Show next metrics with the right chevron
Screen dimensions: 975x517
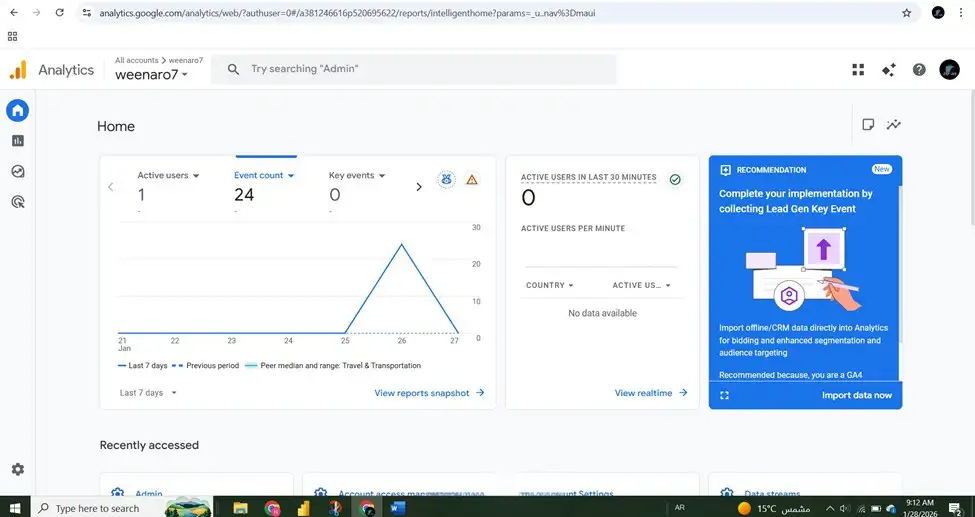(x=418, y=187)
